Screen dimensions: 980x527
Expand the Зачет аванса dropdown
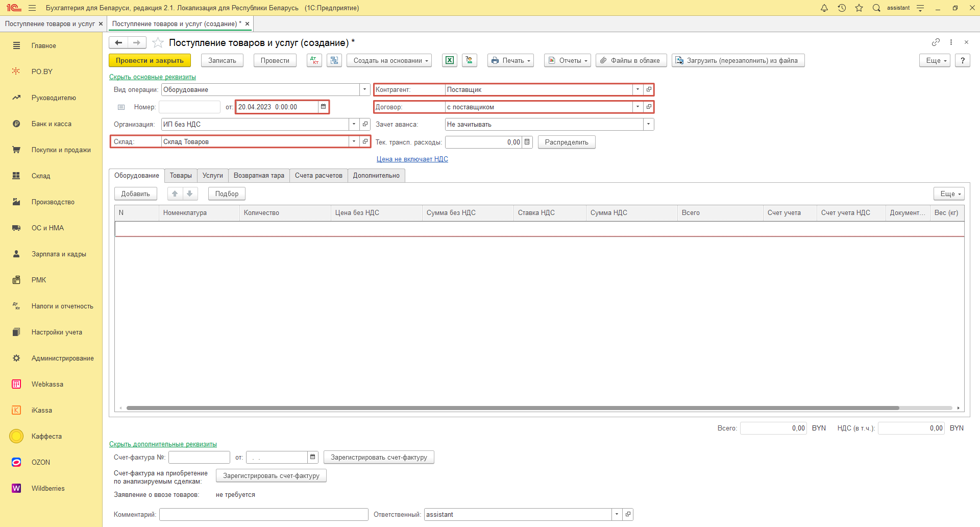(x=648, y=124)
